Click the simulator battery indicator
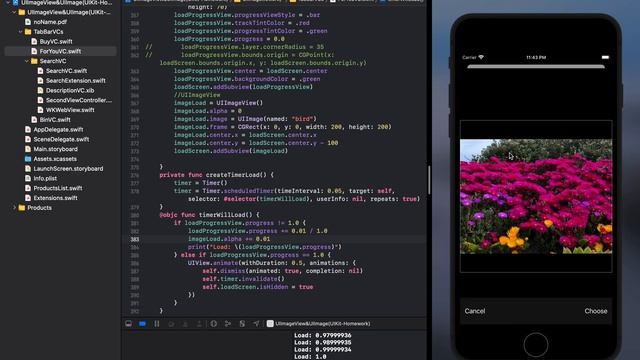The width and height of the screenshot is (640, 360). (605, 57)
